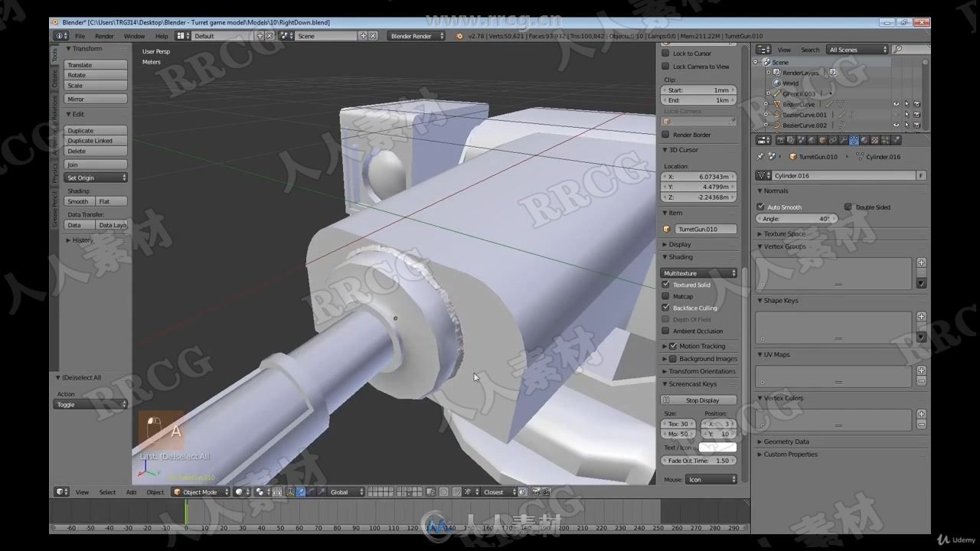The height and width of the screenshot is (551, 980).
Task: Open the Object Mode selector
Action: (200, 492)
